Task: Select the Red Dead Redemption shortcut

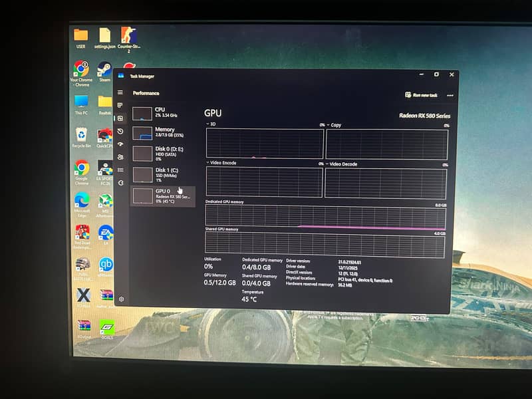Action: 82,237
